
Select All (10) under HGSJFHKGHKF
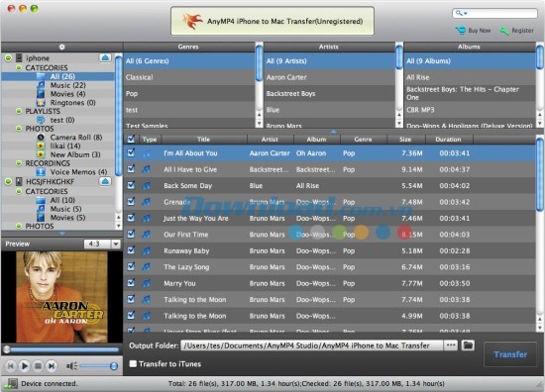62,200
